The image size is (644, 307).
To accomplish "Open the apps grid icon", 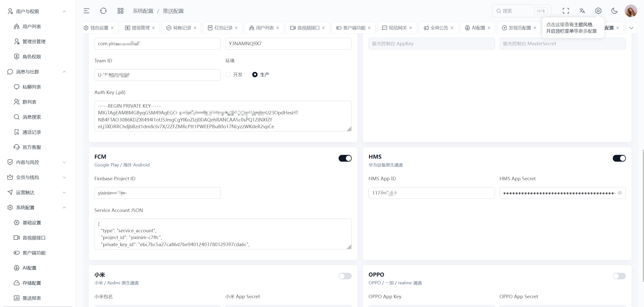I will [x=120, y=11].
